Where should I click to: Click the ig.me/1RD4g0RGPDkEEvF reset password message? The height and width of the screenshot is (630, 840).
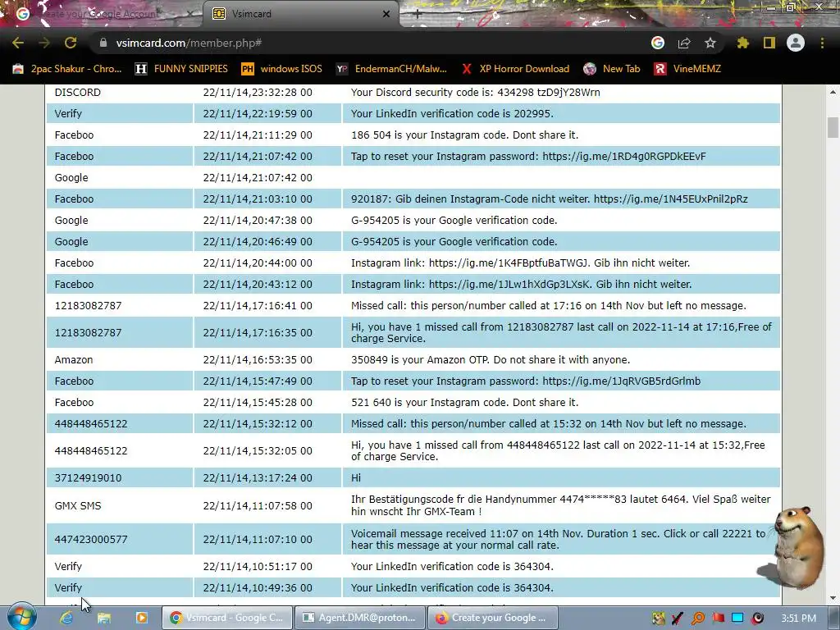click(528, 157)
